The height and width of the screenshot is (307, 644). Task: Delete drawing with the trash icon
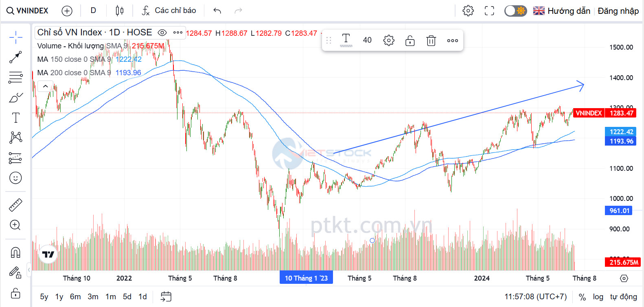[x=431, y=41]
